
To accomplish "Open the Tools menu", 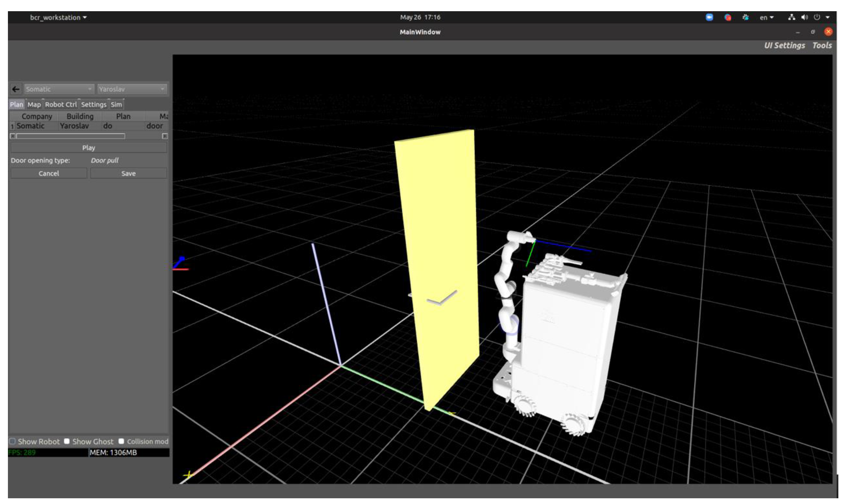I will [822, 46].
